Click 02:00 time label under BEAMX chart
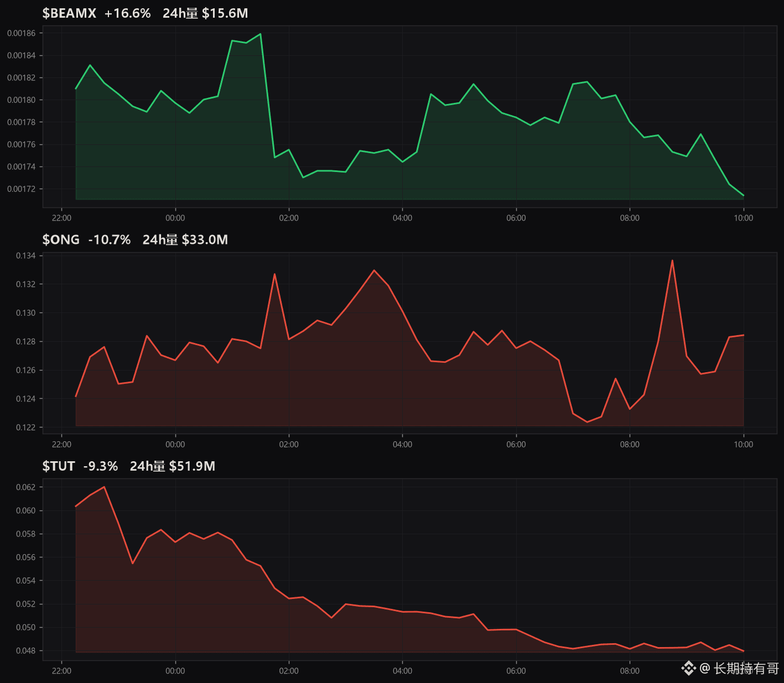Screen dimensions: 784x683 click(289, 218)
